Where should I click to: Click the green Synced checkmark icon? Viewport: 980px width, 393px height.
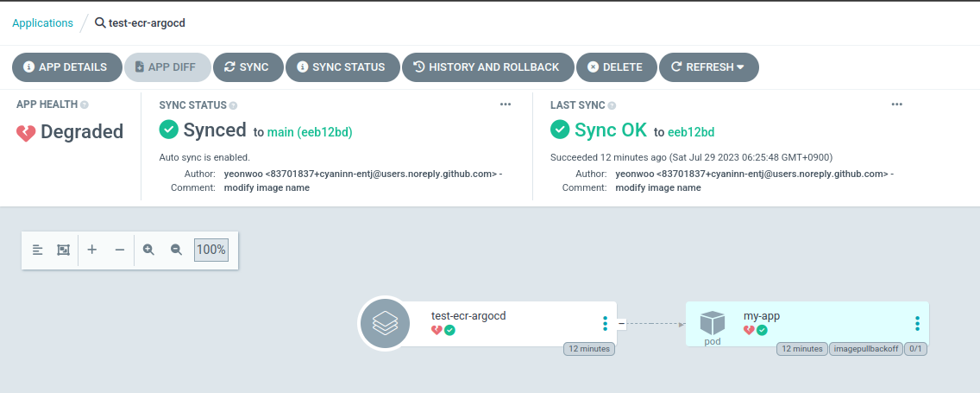tap(169, 130)
